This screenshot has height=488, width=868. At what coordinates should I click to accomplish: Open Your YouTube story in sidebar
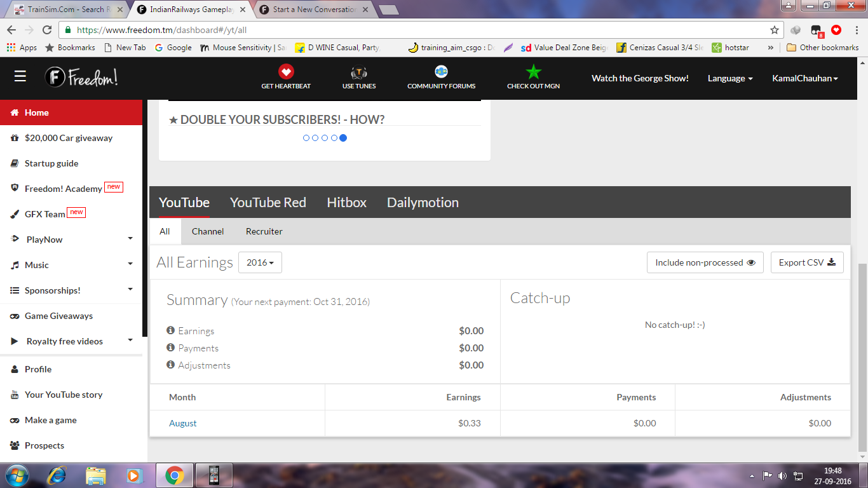(x=71, y=395)
